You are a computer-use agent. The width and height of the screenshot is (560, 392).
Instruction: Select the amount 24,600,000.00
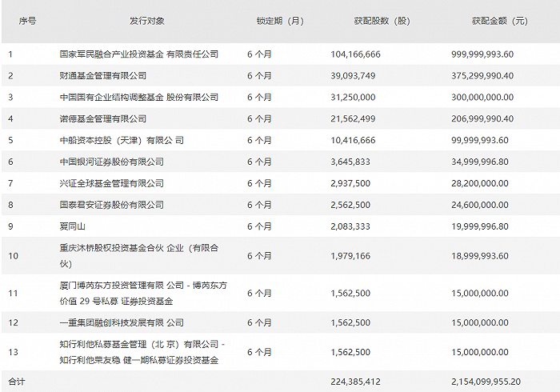480,205
